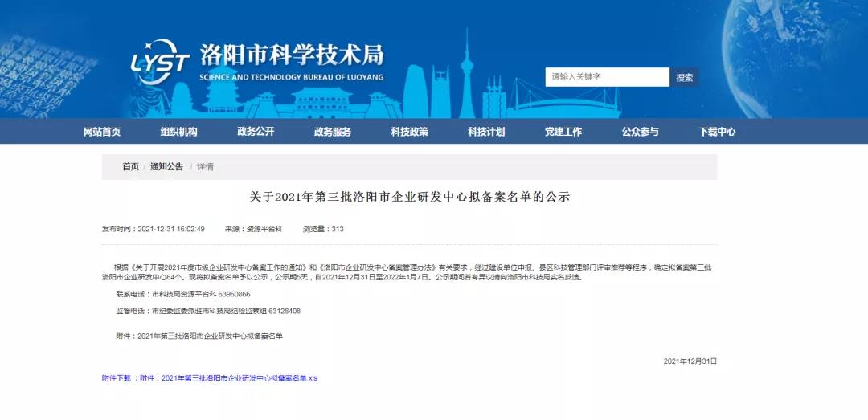868x420 pixels.
Task: Click the LYST logo in header
Action: pyautogui.click(x=160, y=61)
